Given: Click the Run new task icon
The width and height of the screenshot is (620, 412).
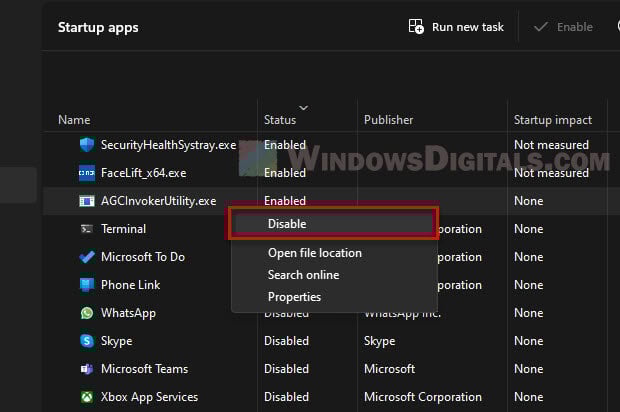Looking at the screenshot, I should pyautogui.click(x=416, y=26).
